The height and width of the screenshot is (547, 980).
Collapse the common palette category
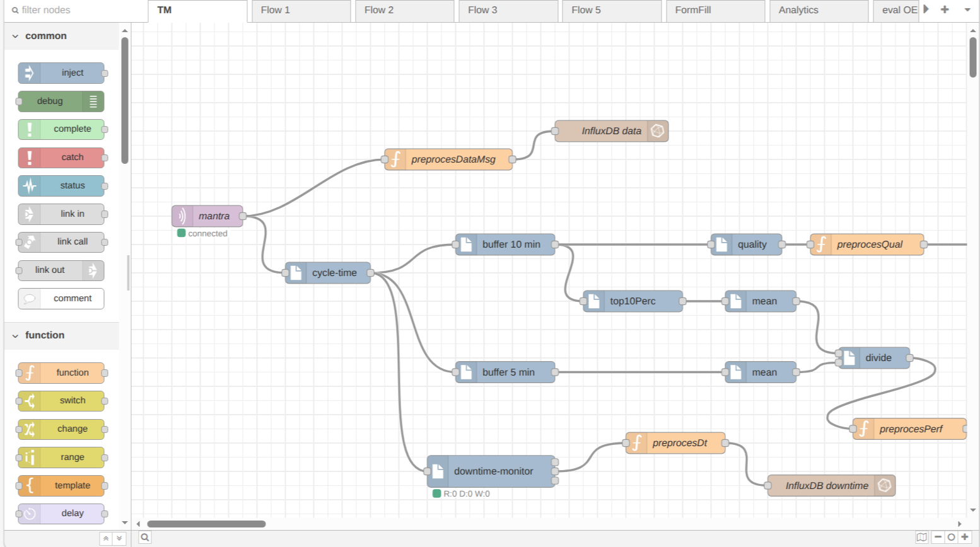point(61,36)
